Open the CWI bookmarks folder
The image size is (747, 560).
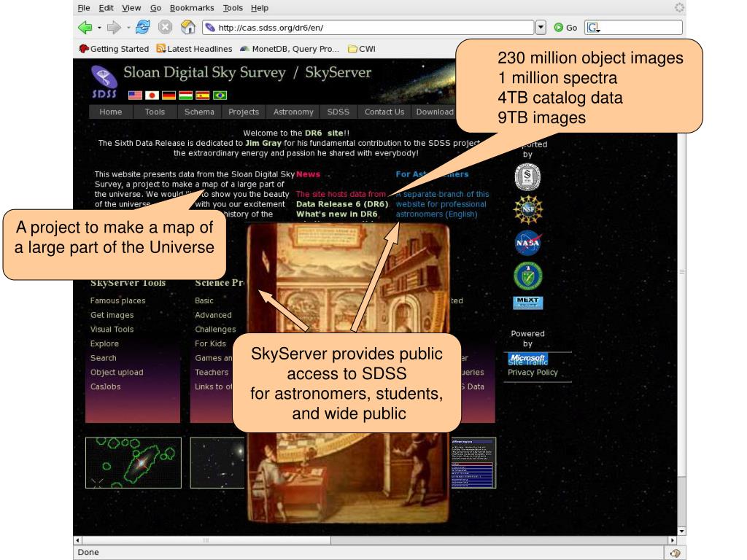coord(362,49)
